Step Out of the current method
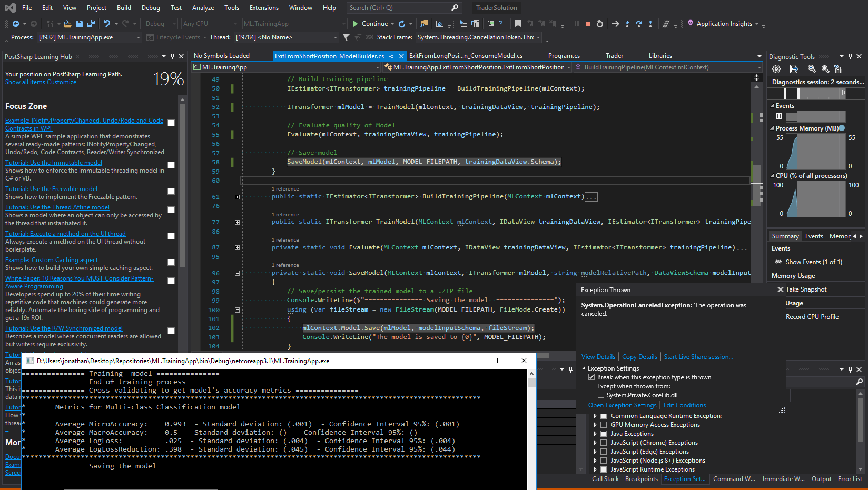The image size is (868, 490). pos(650,24)
